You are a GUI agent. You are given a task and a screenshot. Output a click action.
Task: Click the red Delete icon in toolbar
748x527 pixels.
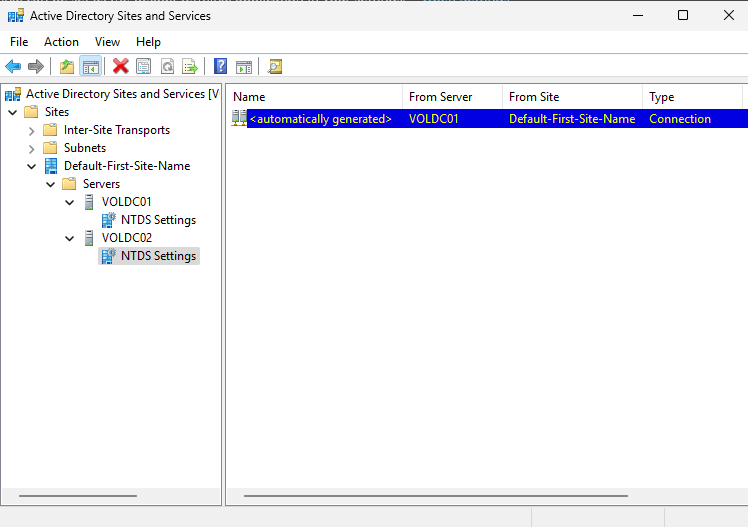click(x=121, y=67)
